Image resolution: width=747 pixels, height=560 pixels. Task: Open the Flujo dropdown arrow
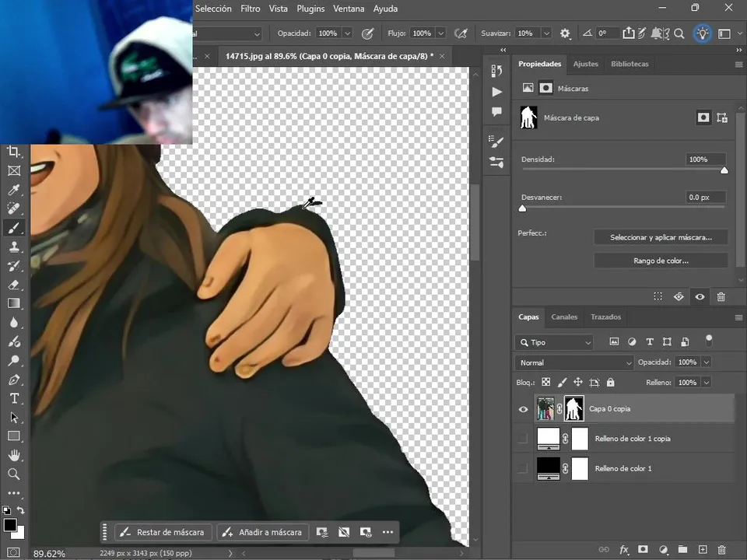click(x=441, y=33)
